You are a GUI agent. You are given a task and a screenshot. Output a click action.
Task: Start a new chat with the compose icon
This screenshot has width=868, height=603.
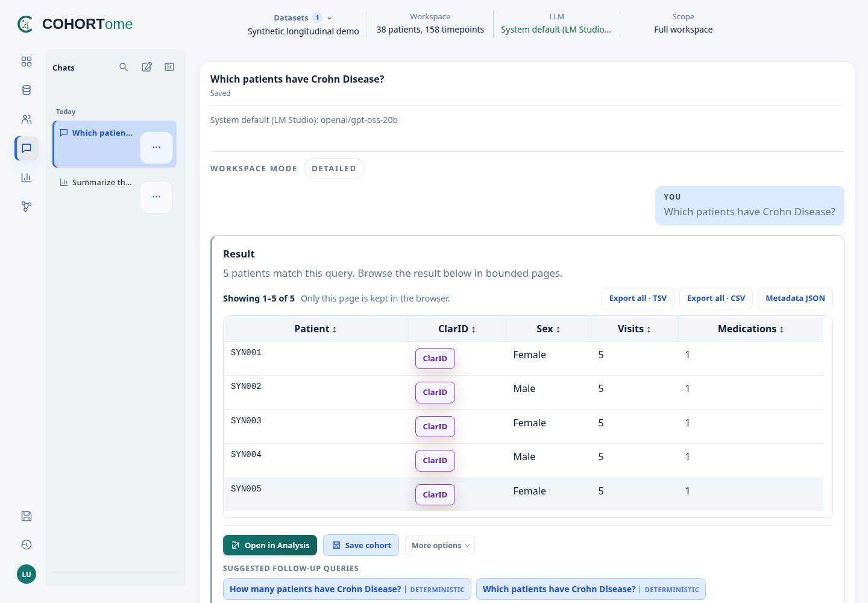coord(146,67)
